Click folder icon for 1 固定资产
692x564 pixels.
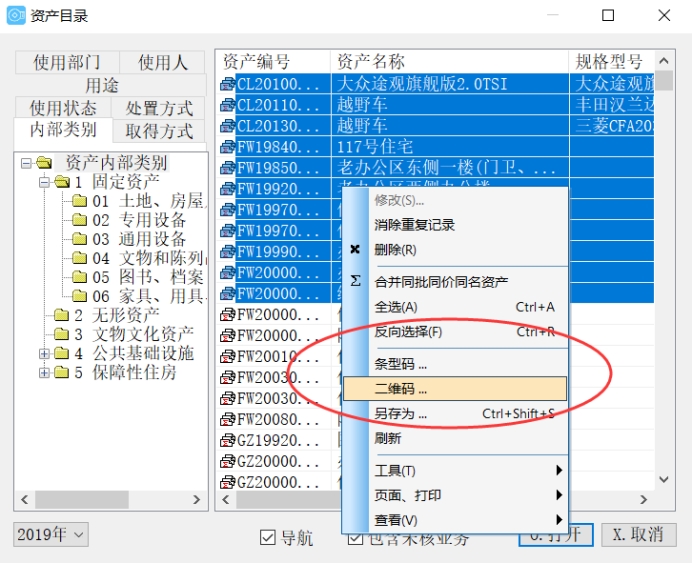click(x=62, y=181)
